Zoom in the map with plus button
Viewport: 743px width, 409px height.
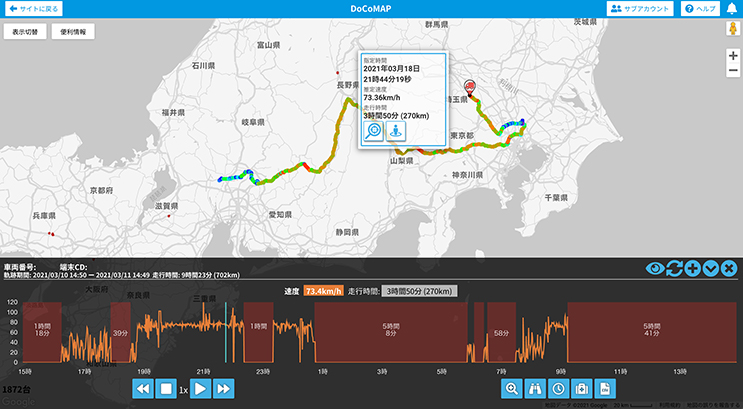(x=732, y=56)
